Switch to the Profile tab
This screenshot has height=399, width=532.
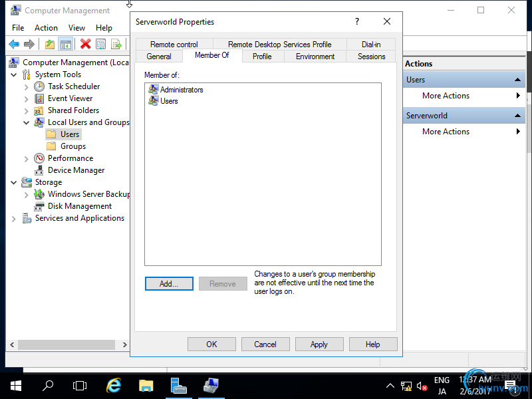[262, 57]
